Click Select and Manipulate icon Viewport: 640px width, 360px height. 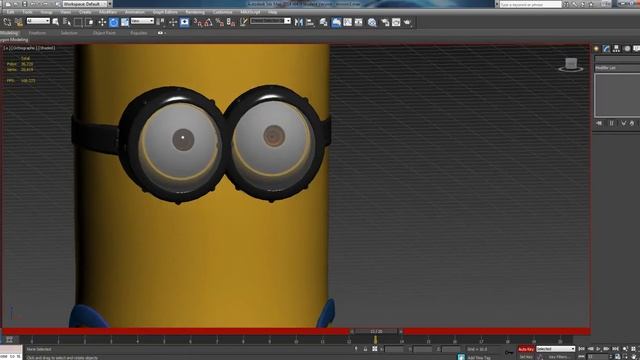[173, 22]
